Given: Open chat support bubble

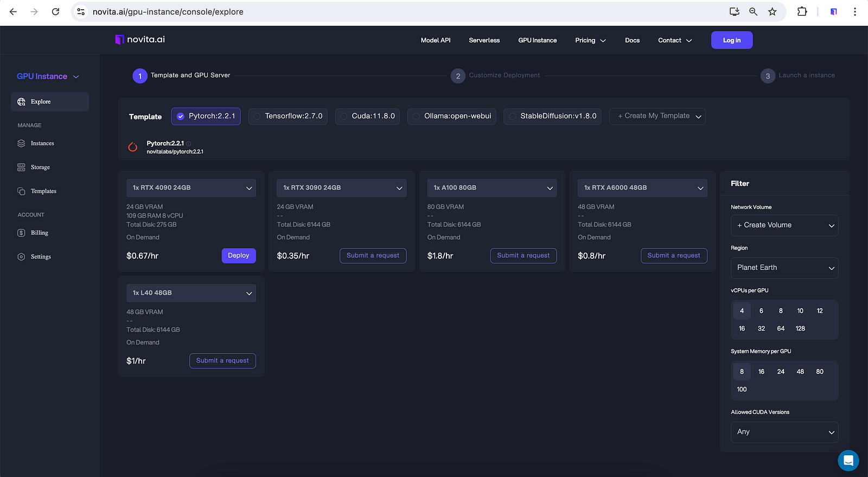Looking at the screenshot, I should [x=848, y=461].
